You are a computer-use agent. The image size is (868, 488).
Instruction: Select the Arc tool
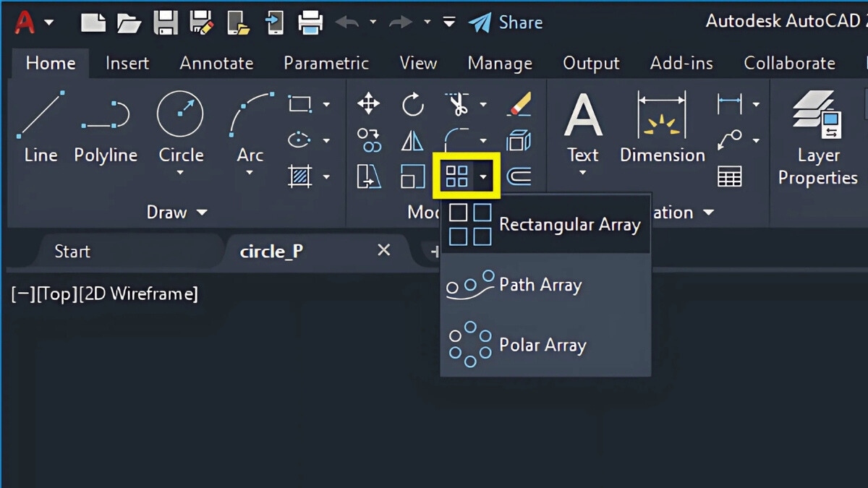[250, 127]
